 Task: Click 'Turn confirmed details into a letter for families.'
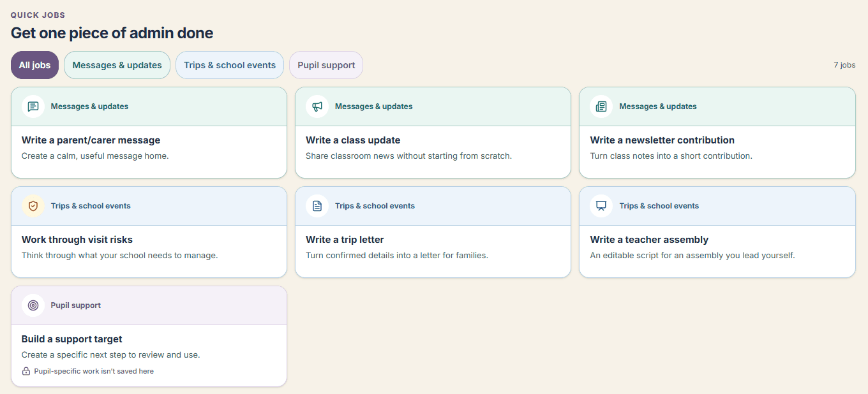click(397, 255)
